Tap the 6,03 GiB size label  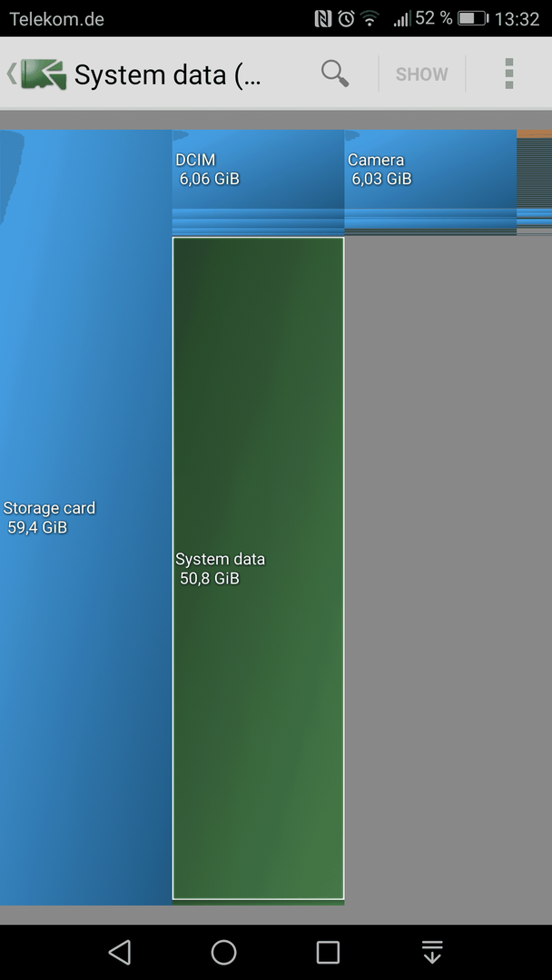click(381, 180)
